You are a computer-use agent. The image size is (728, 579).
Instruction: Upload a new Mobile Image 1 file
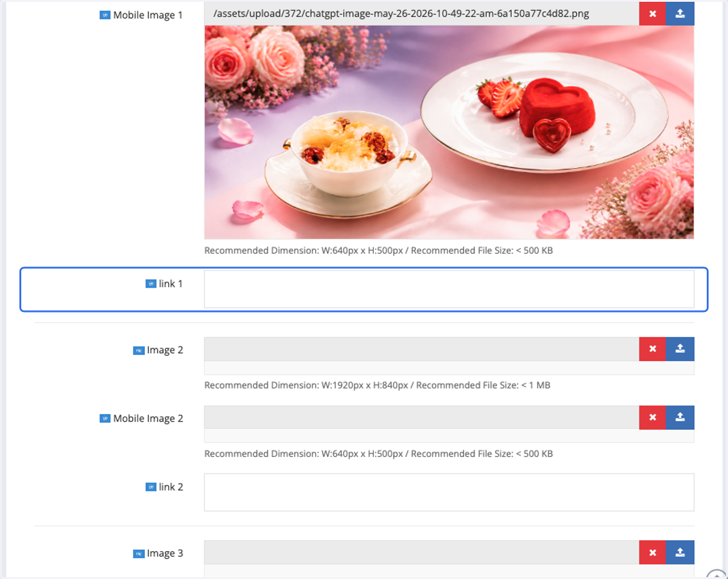680,13
